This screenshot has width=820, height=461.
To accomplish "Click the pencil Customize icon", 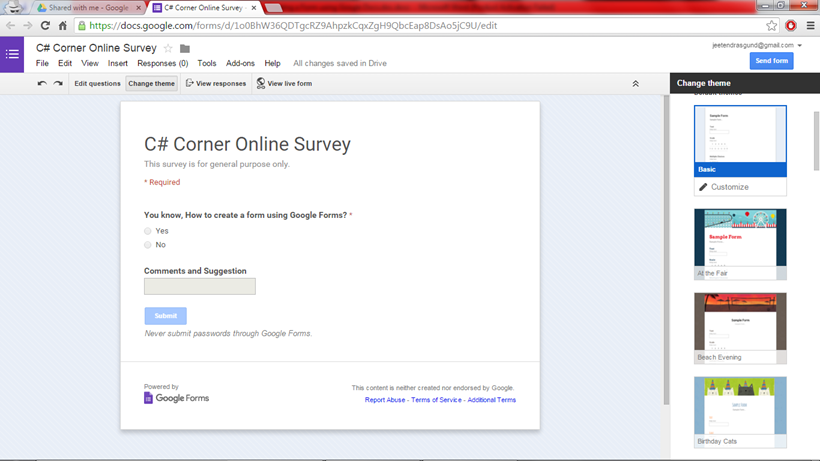I will pos(703,187).
